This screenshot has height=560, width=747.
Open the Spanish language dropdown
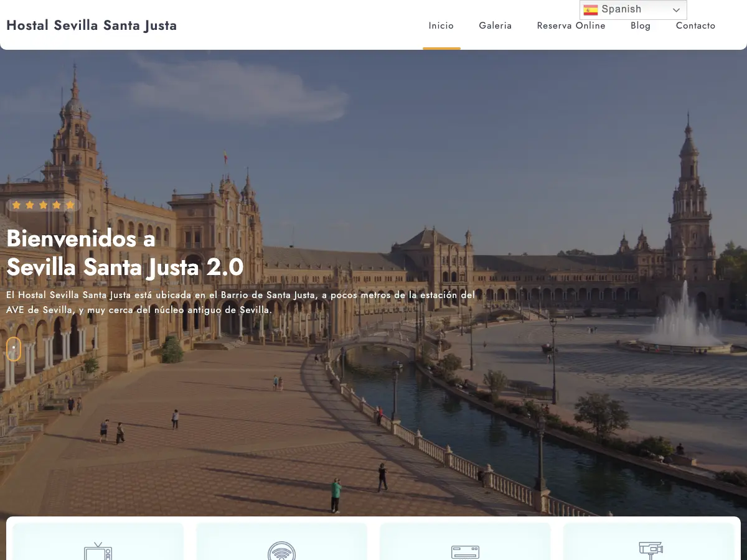[x=633, y=9]
